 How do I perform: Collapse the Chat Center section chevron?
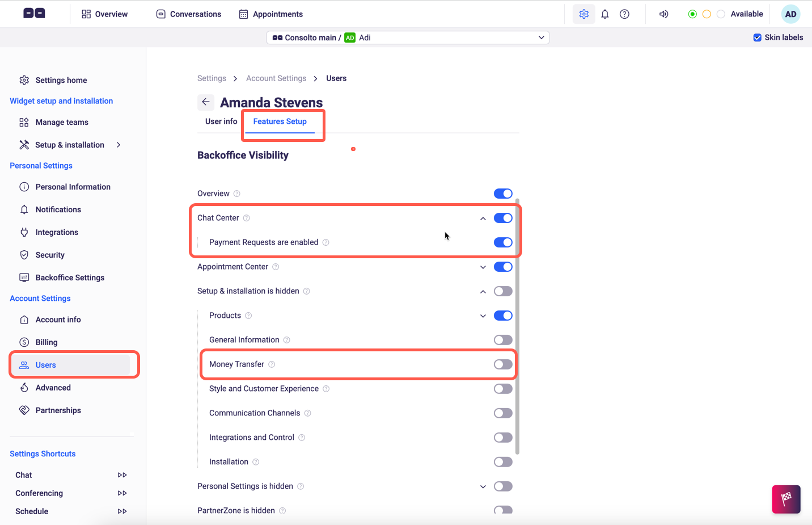pyautogui.click(x=483, y=219)
